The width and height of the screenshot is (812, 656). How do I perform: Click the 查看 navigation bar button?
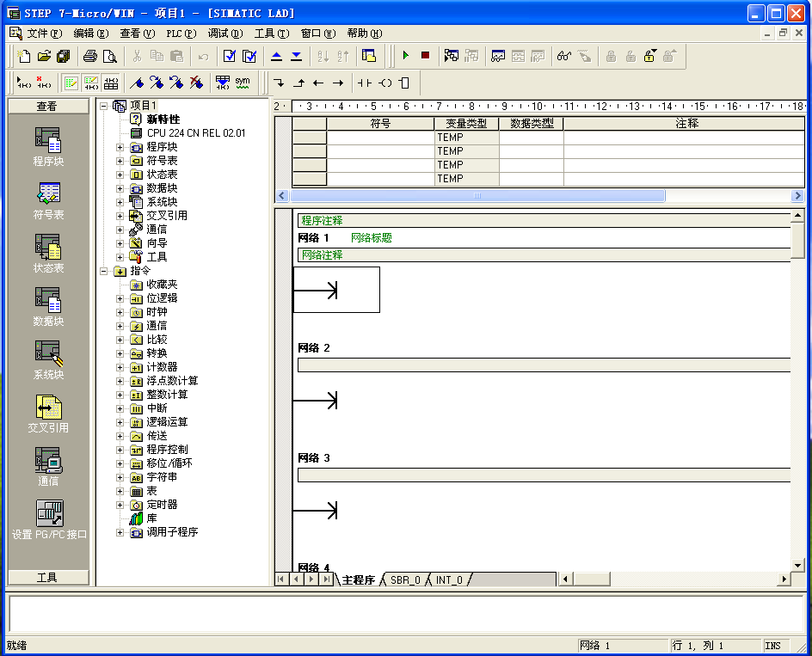[48, 106]
